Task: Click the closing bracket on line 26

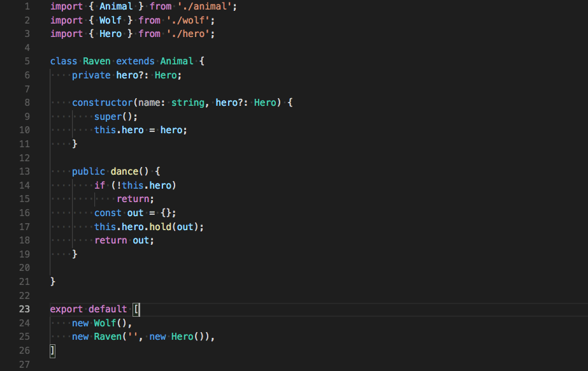Action: tap(52, 350)
